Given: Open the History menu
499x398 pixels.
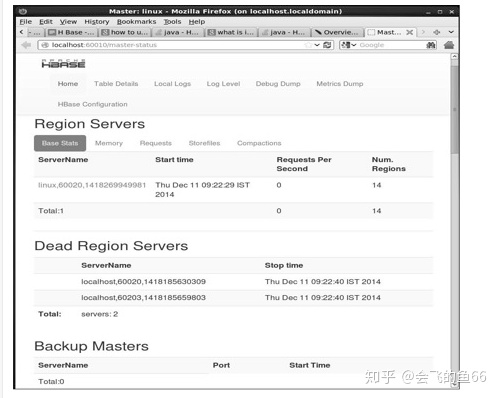Looking at the screenshot, I should 97,22.
